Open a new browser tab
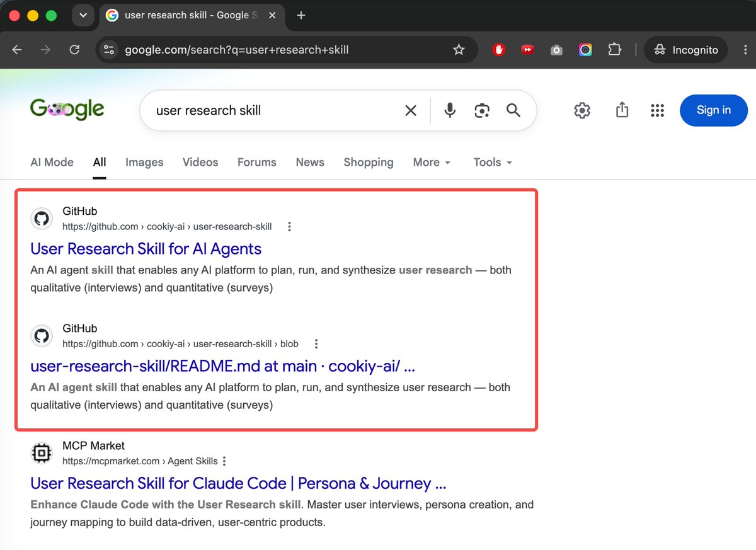756x550 pixels. (x=301, y=15)
